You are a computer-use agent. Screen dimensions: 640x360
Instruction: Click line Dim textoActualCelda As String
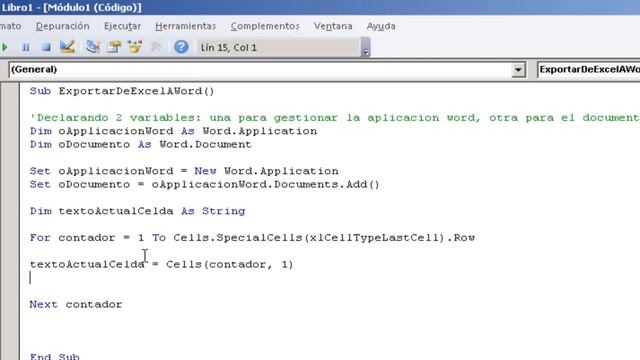(x=138, y=211)
